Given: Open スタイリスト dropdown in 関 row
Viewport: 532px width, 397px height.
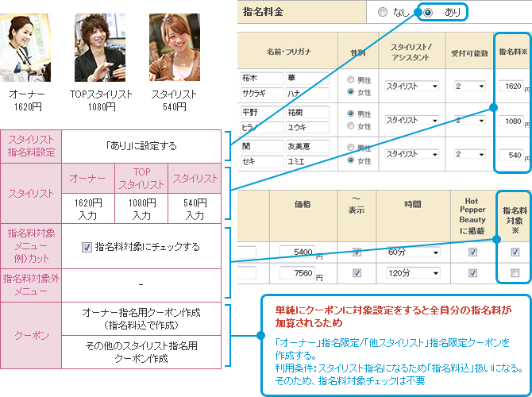Looking at the screenshot, I should [x=411, y=154].
